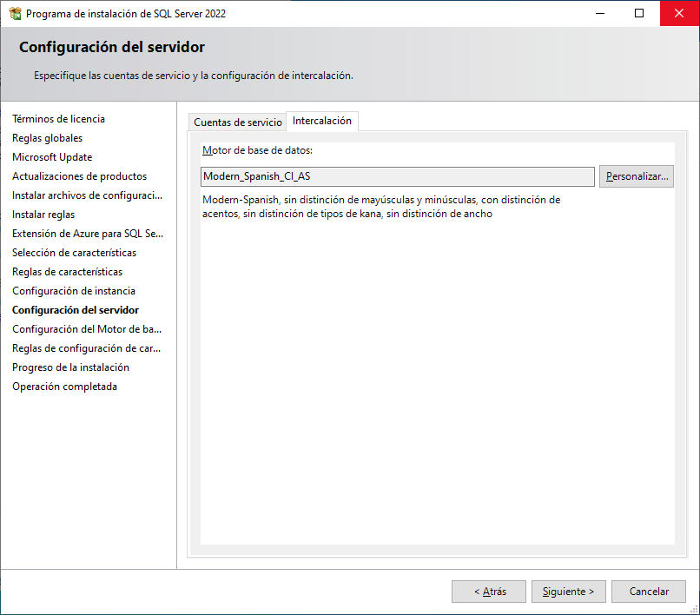The height and width of the screenshot is (615, 700).
Task: Proceed with the Siguiente button
Action: 568,592
